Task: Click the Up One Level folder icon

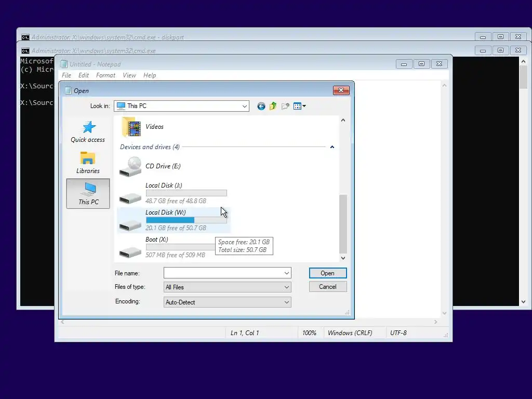Action: 273,106
